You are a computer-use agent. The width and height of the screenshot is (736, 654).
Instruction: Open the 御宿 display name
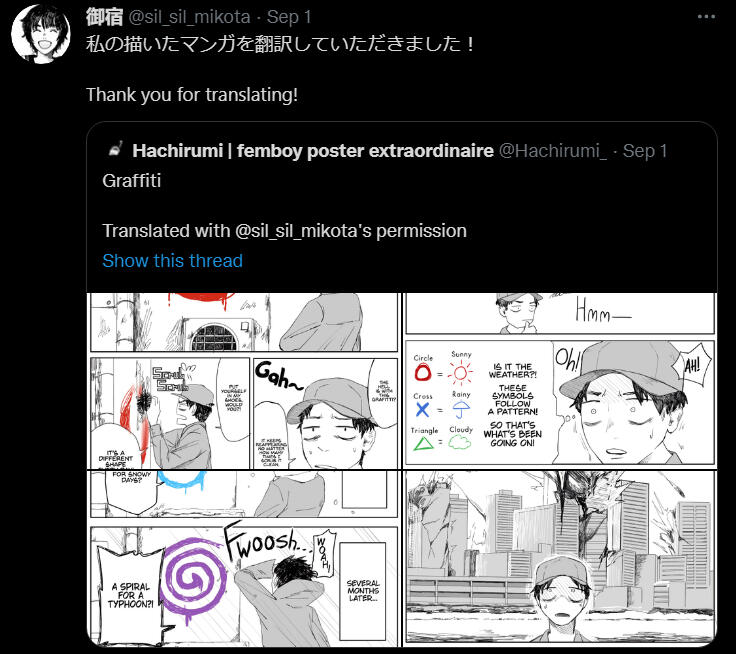[x=104, y=17]
